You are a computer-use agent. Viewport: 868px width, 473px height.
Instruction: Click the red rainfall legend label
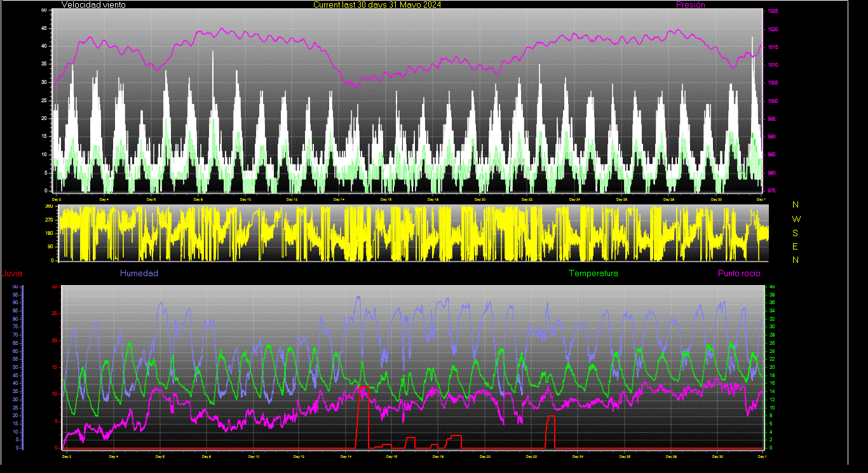[x=13, y=274]
